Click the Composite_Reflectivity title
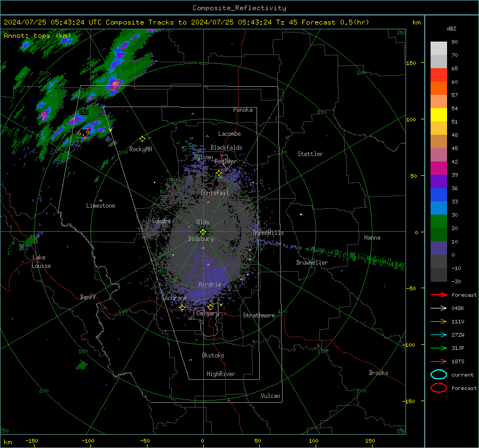Screen dimensions: 479x448 [239, 8]
